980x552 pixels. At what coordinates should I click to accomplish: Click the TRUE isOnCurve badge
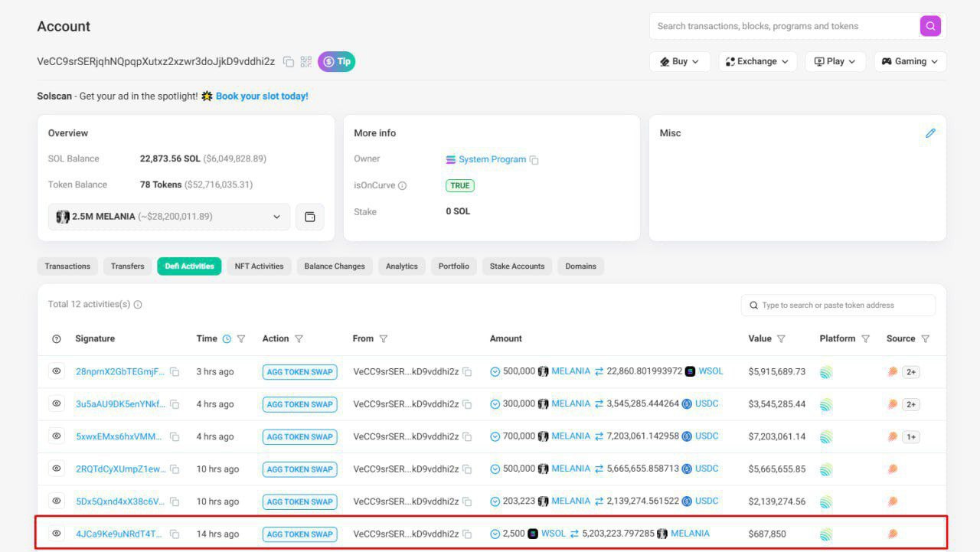pyautogui.click(x=460, y=185)
